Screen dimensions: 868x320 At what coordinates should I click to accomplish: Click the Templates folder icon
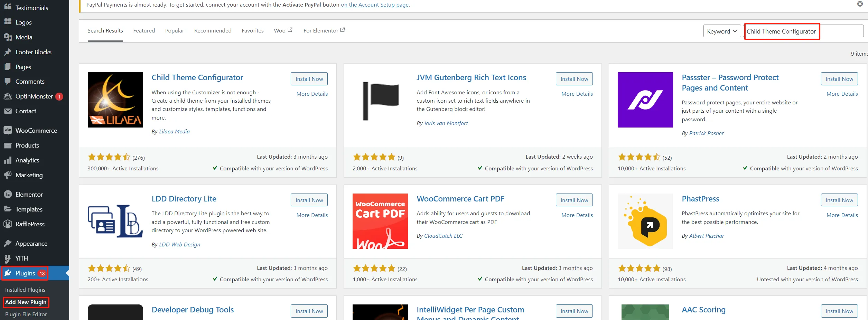coord(8,209)
